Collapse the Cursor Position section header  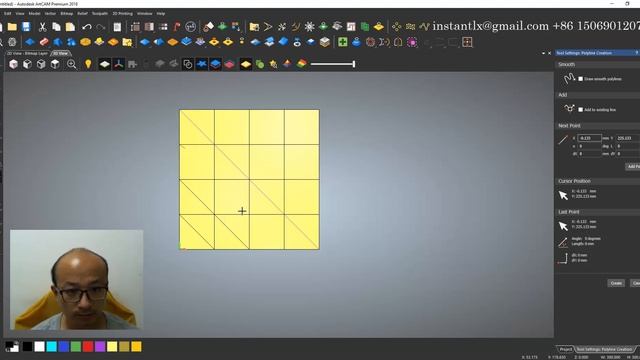point(597,181)
